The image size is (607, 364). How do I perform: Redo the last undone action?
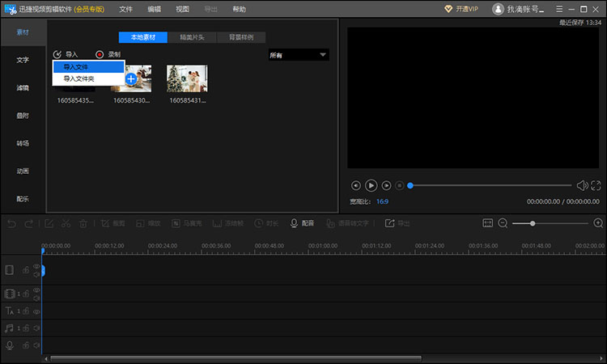pos(28,223)
